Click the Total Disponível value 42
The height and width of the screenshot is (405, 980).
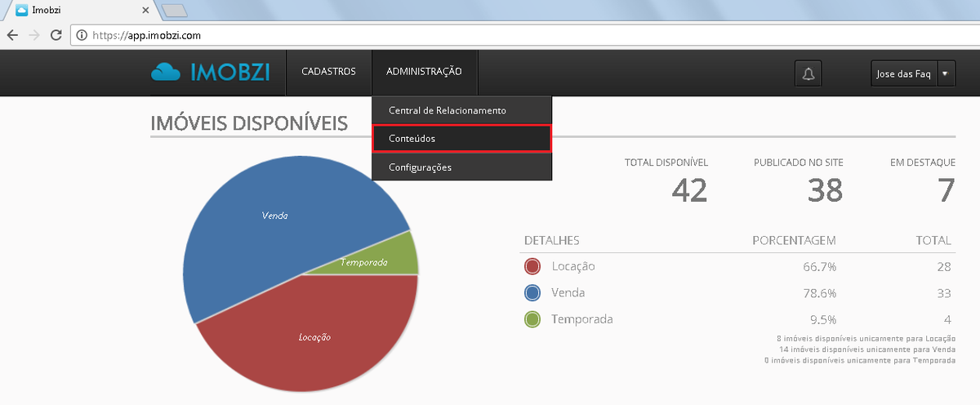click(689, 189)
